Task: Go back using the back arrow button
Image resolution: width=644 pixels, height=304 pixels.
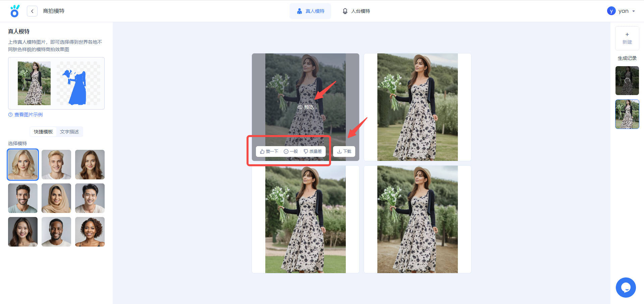Action: click(x=32, y=11)
